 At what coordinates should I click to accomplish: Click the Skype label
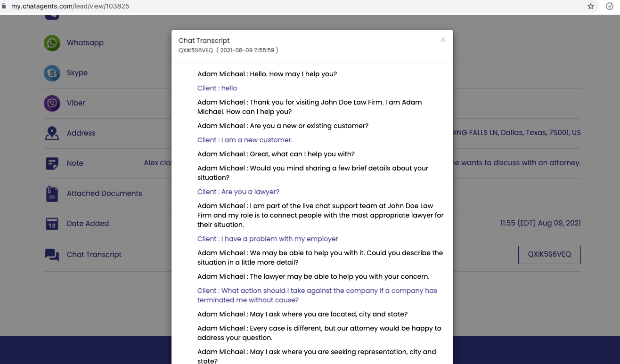(x=77, y=73)
